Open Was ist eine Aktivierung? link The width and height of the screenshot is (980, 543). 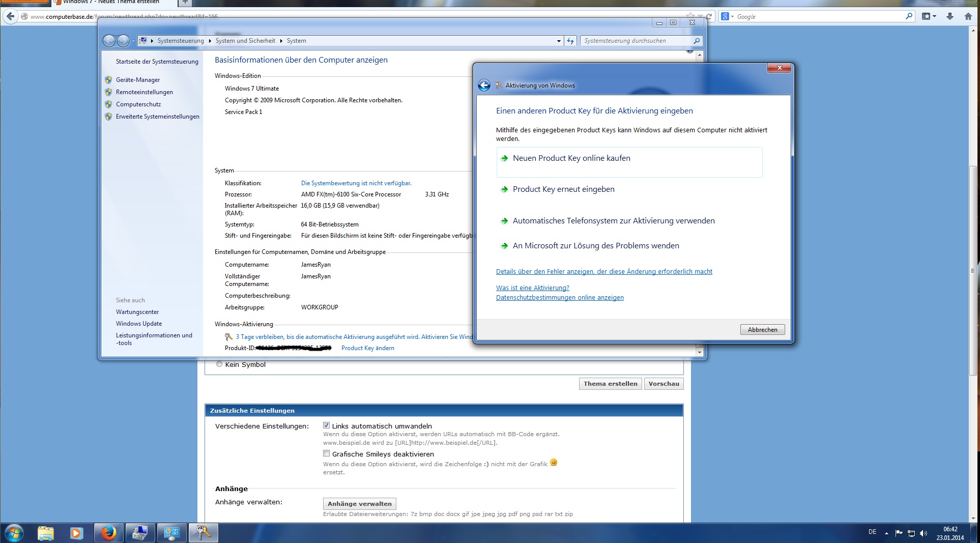tap(533, 288)
